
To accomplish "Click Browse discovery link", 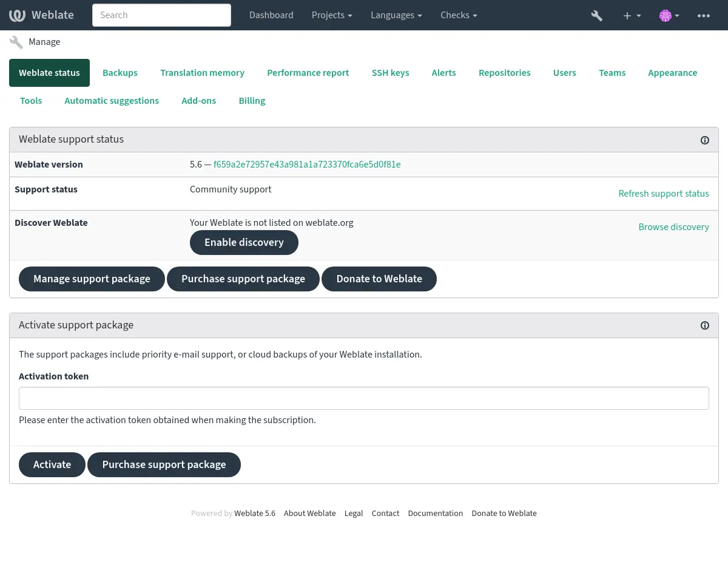I will point(673,227).
